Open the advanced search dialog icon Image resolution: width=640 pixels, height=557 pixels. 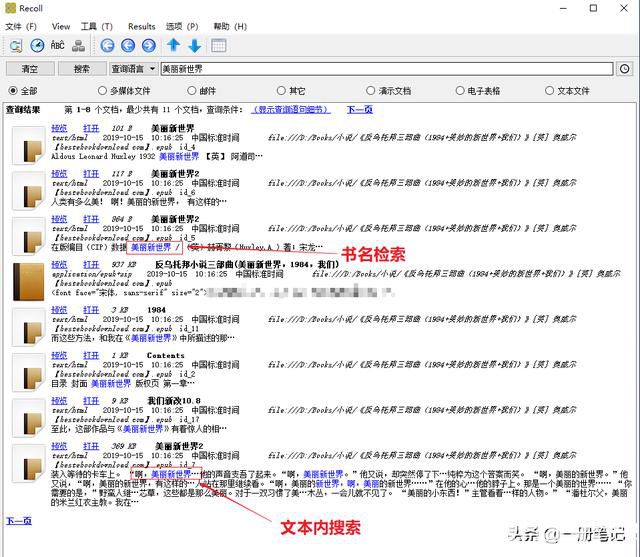coord(16,45)
